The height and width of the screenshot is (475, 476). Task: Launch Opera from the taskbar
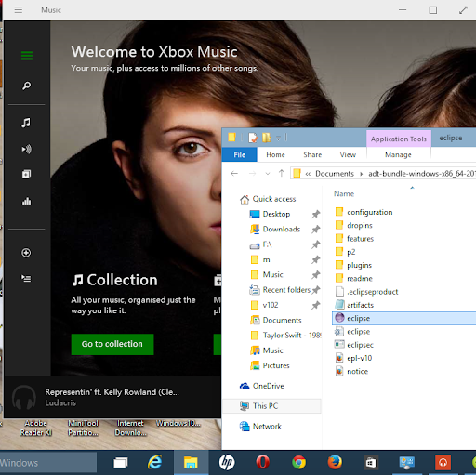click(263, 463)
